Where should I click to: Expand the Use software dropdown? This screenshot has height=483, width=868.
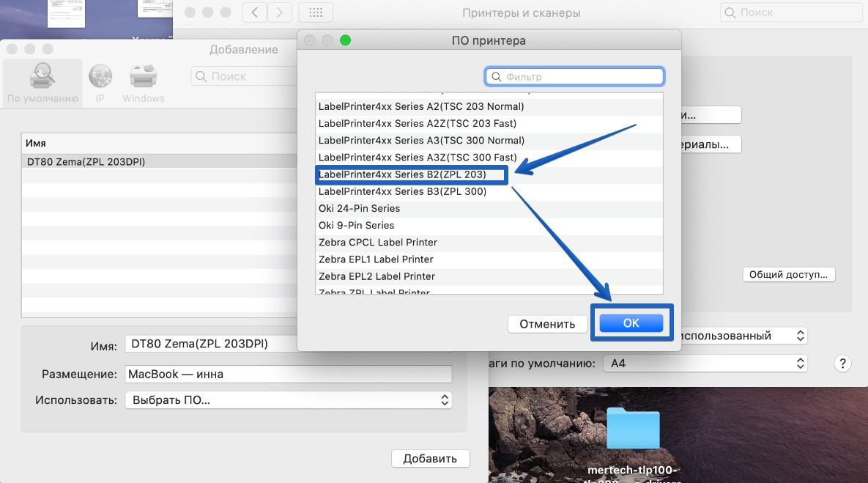pyautogui.click(x=288, y=400)
